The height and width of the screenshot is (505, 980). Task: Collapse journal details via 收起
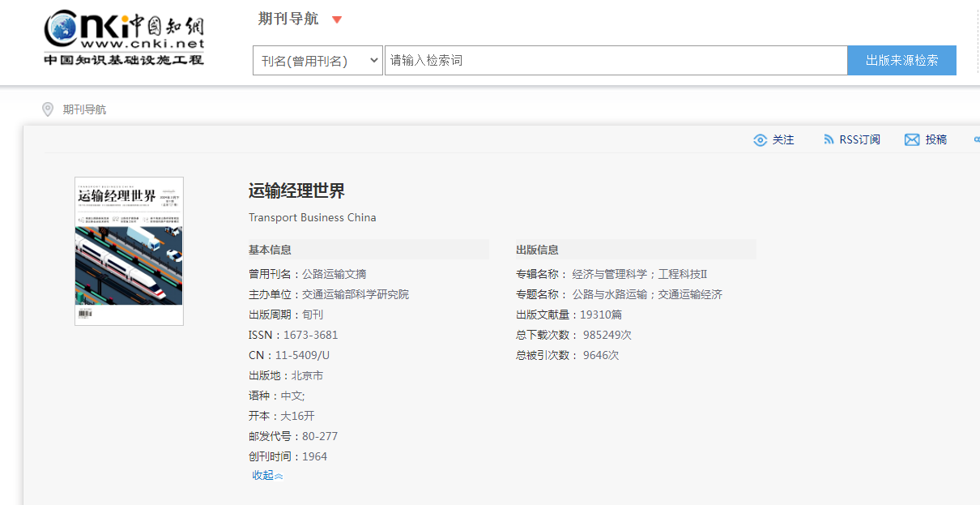point(262,475)
